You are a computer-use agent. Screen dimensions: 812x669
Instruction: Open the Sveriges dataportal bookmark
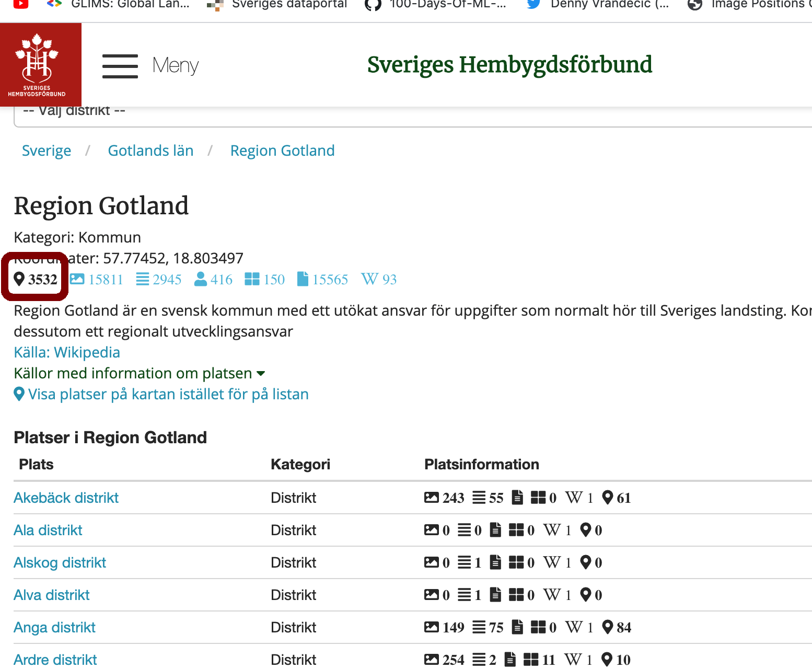pos(277,5)
